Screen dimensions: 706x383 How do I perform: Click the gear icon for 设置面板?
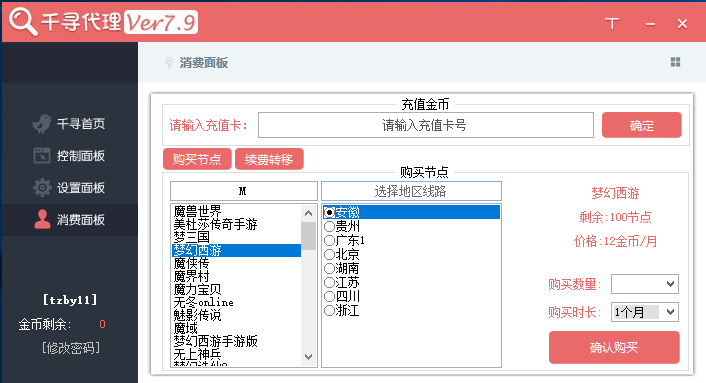(x=42, y=188)
